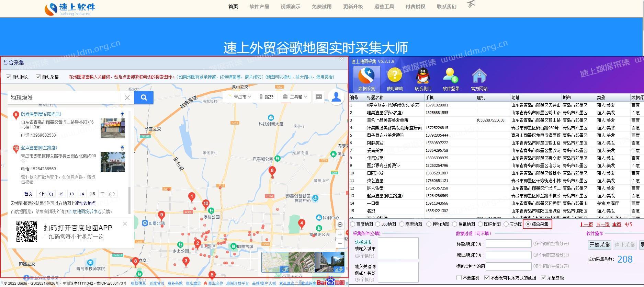Open 免费试用 navigation item
Screen dimensions: 644x287
(x=321, y=7)
